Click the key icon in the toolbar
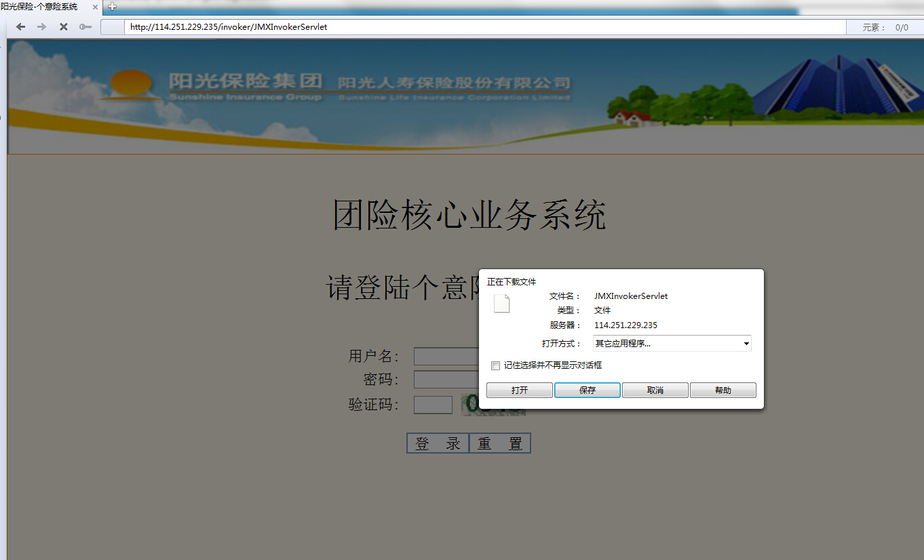The image size is (924, 560). tap(85, 27)
